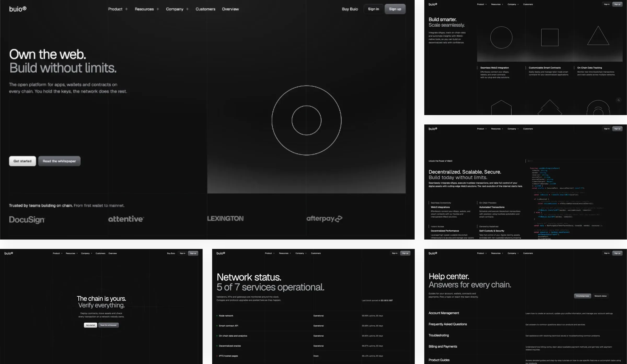This screenshot has height=364, width=627.
Task: Expand Product dropdown in Network status panel
Action: pos(270,253)
